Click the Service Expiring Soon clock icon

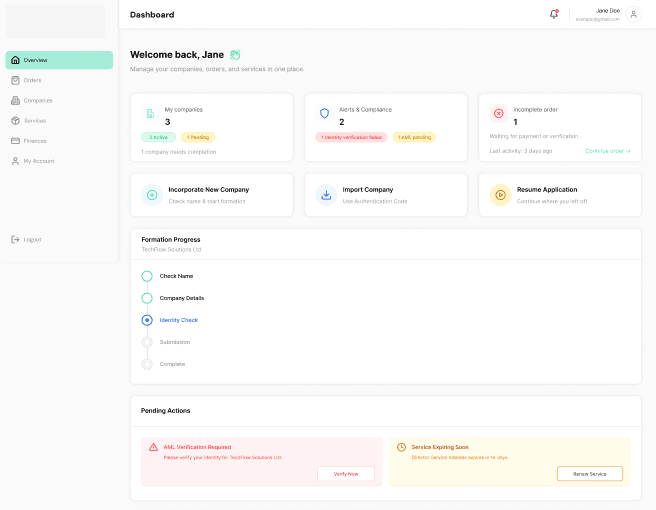pos(401,447)
